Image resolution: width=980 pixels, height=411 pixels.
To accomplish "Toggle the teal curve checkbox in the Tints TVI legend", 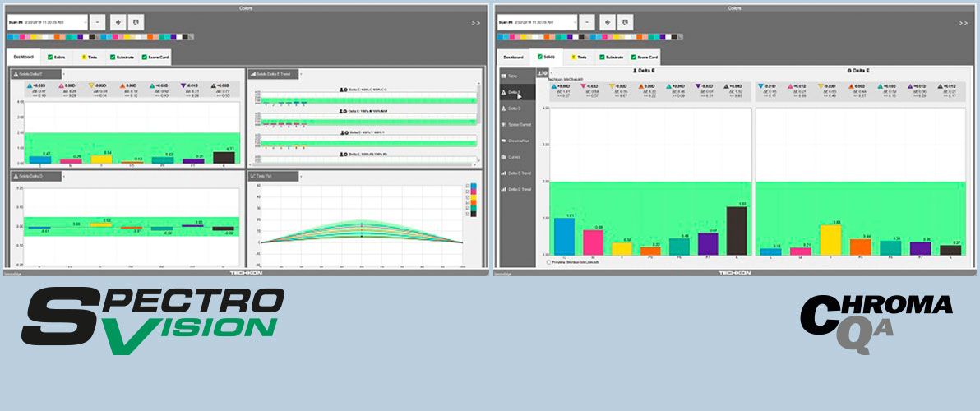I will pyautogui.click(x=469, y=209).
